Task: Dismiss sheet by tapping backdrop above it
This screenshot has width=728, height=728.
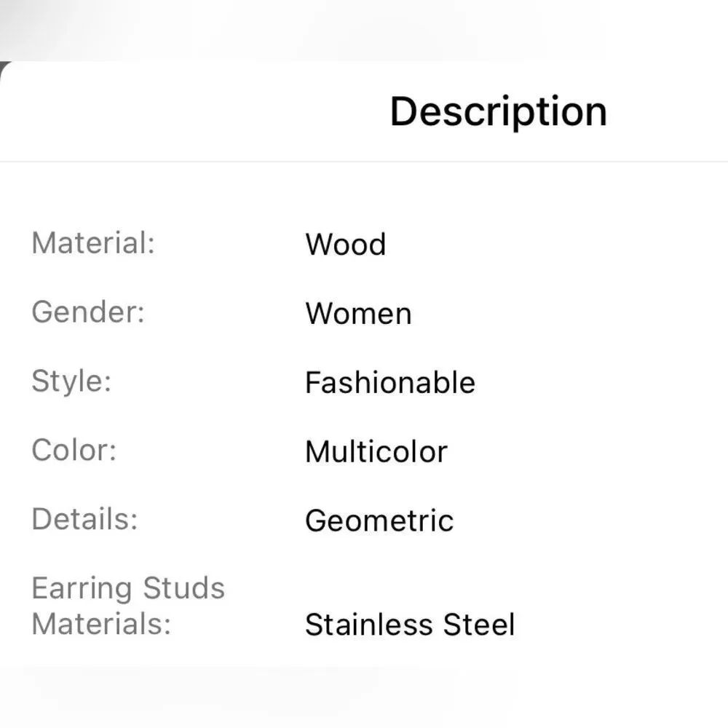Action: coord(364,29)
